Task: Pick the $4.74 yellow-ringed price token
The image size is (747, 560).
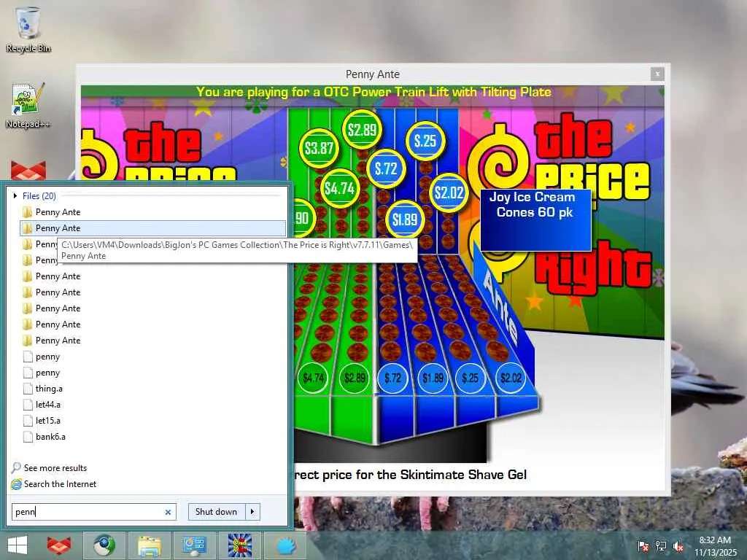Action: pos(339,188)
